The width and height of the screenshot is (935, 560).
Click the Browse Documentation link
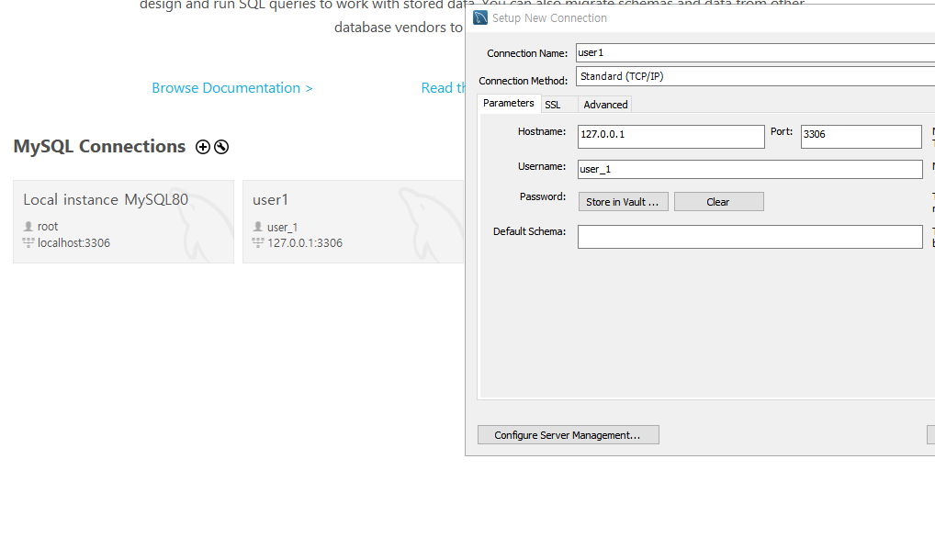pos(232,87)
